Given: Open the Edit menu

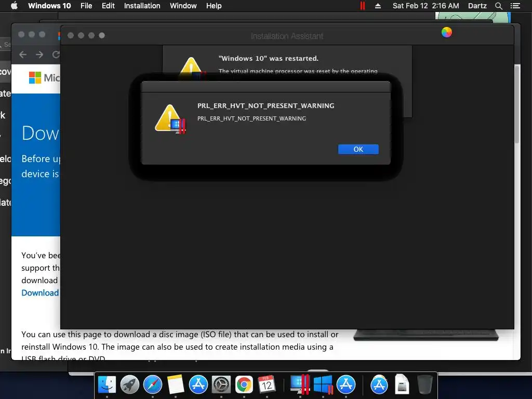Looking at the screenshot, I should (108, 6).
